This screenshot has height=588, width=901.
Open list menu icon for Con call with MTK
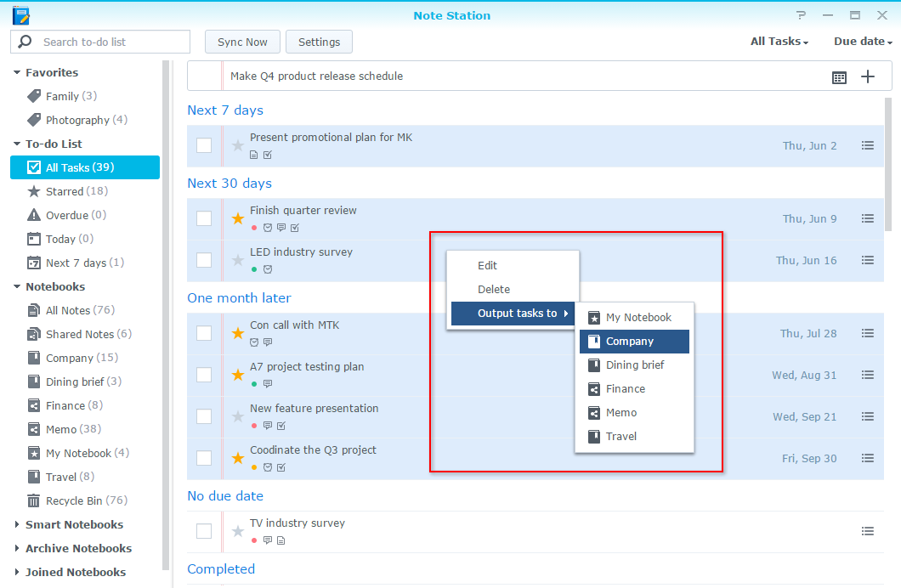868,333
